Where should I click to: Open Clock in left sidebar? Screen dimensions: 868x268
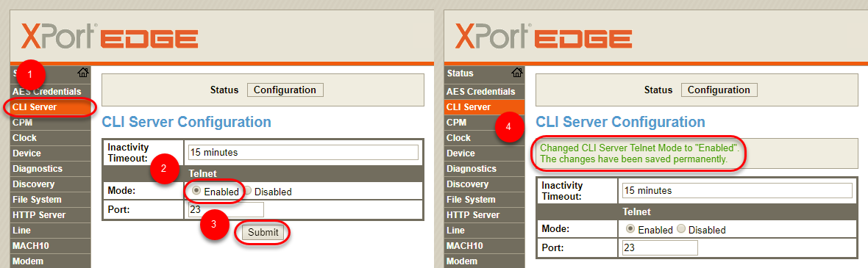pyautogui.click(x=50, y=137)
